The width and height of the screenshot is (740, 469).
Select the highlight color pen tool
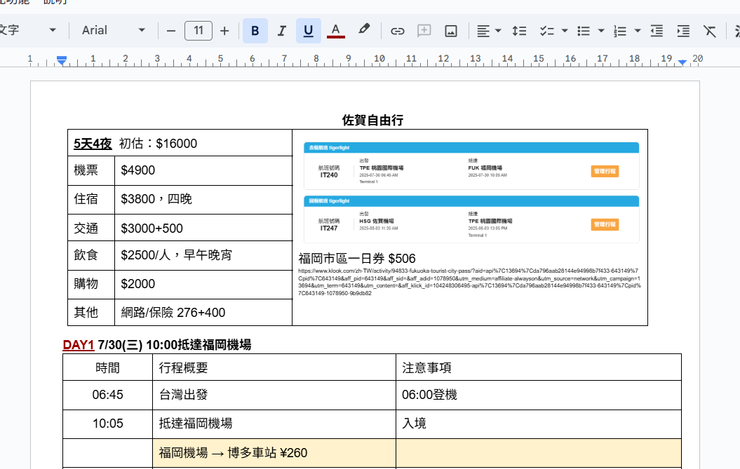(364, 31)
